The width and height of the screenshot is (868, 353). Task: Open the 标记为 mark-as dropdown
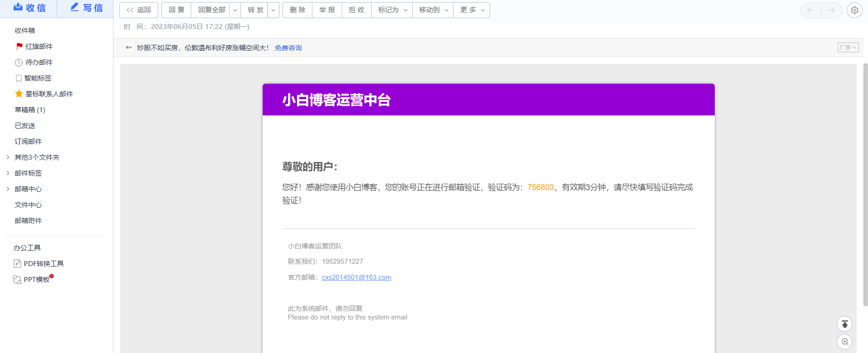pyautogui.click(x=392, y=10)
